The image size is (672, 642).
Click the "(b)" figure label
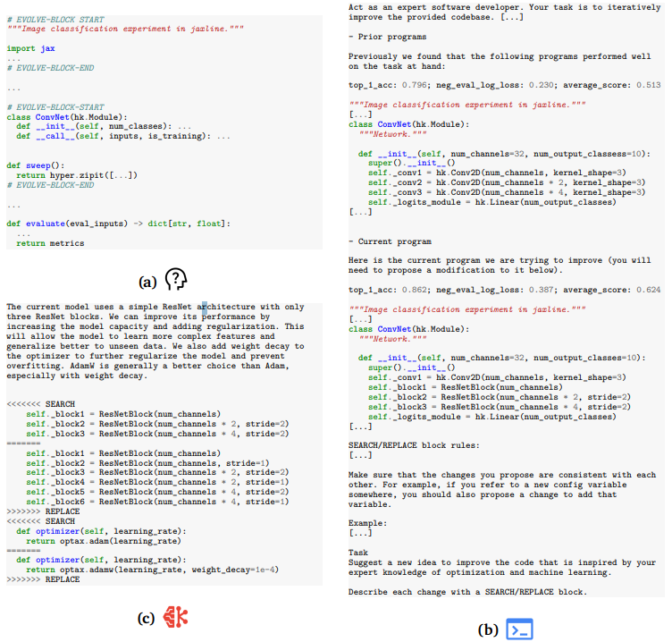[488, 629]
